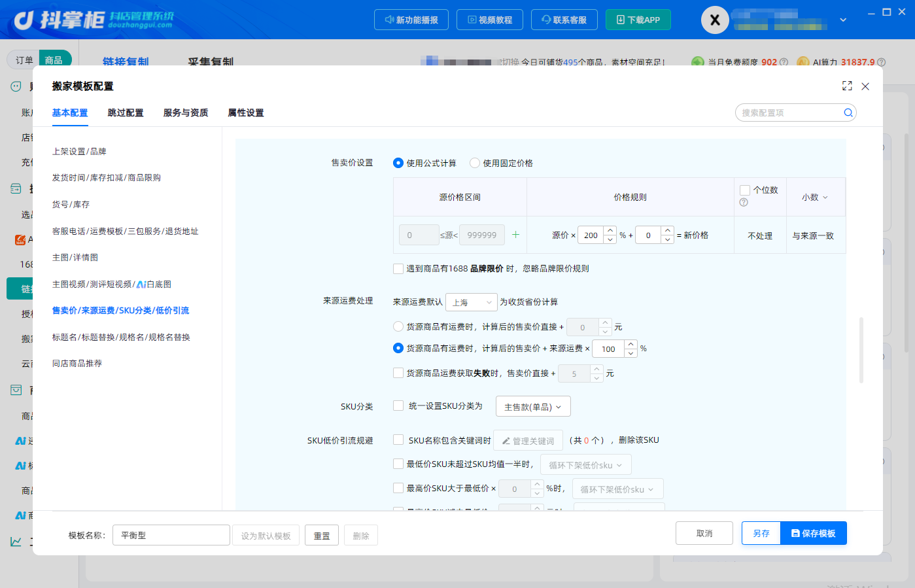The height and width of the screenshot is (588, 915).
Task: Open the 视频教程 button
Action: (490, 20)
